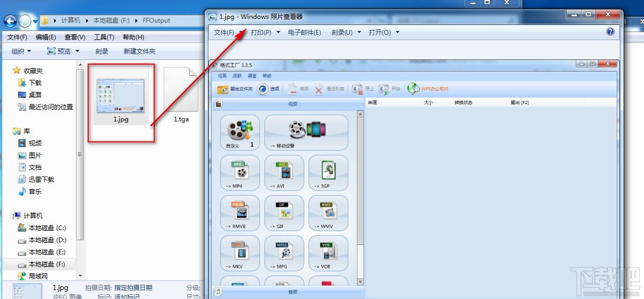This screenshot has height=299, width=644.
Task: Click the navigation pane vertical scrollbar
Action: pyautogui.click(x=80, y=170)
